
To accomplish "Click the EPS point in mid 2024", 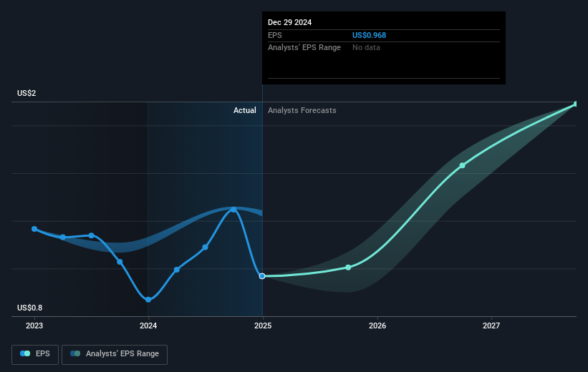I will tap(205, 248).
